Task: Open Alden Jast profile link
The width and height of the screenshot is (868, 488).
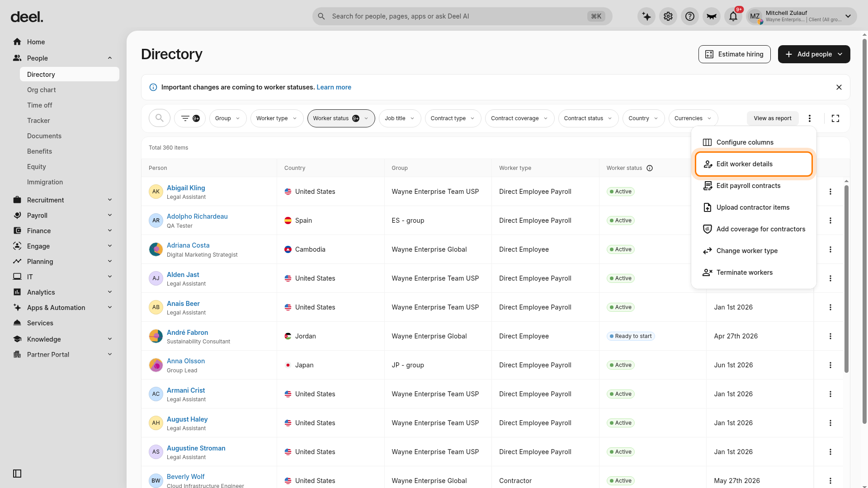Action: point(183,275)
